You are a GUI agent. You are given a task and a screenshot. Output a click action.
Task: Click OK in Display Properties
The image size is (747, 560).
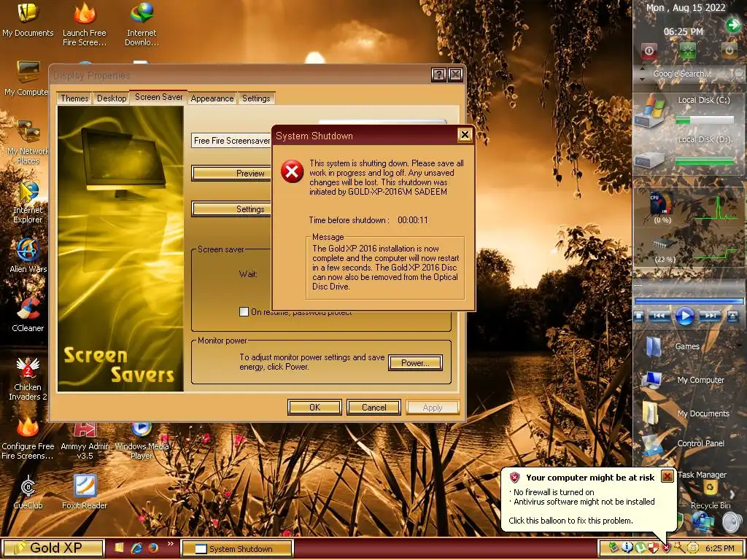[x=315, y=408]
